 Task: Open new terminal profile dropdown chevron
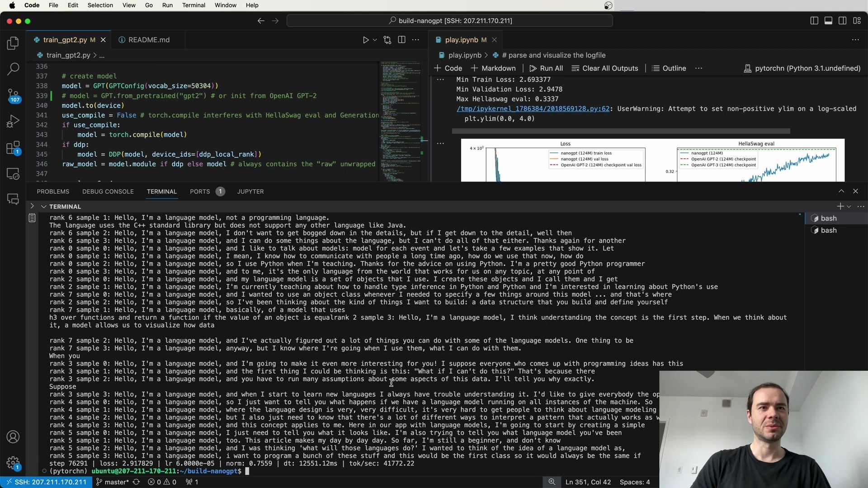pos(849,206)
